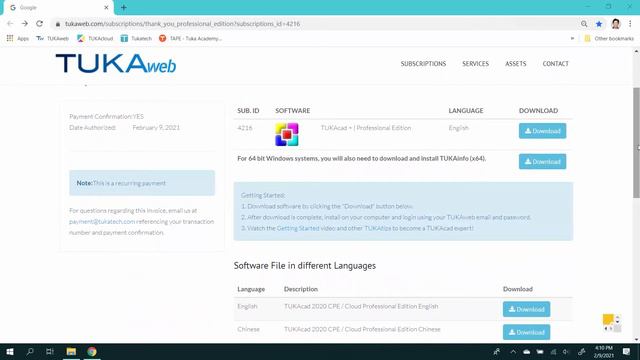The image size is (640, 360).
Task: Click the address bar URL
Action: tap(182, 24)
